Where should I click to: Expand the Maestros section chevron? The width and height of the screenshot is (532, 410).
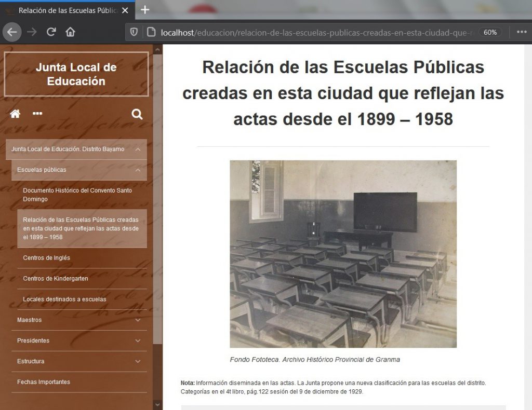138,320
